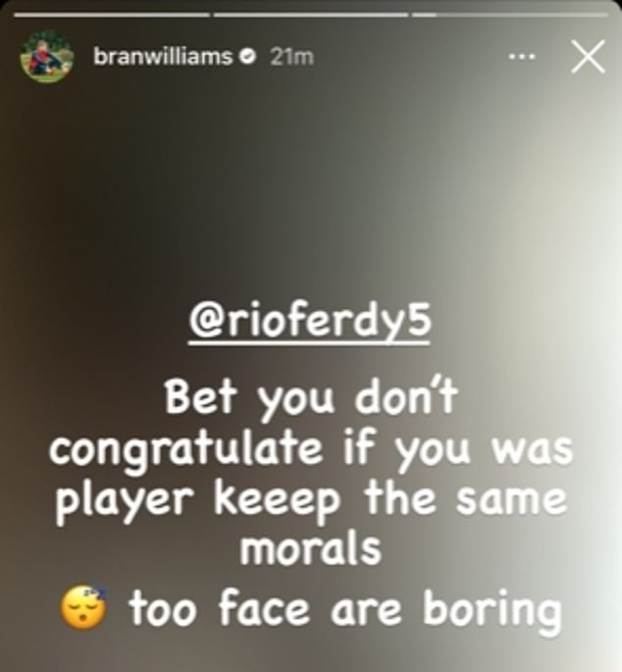This screenshot has height=672, width=622.
Task: Click the filled part of third progress segment
Action: point(424,15)
